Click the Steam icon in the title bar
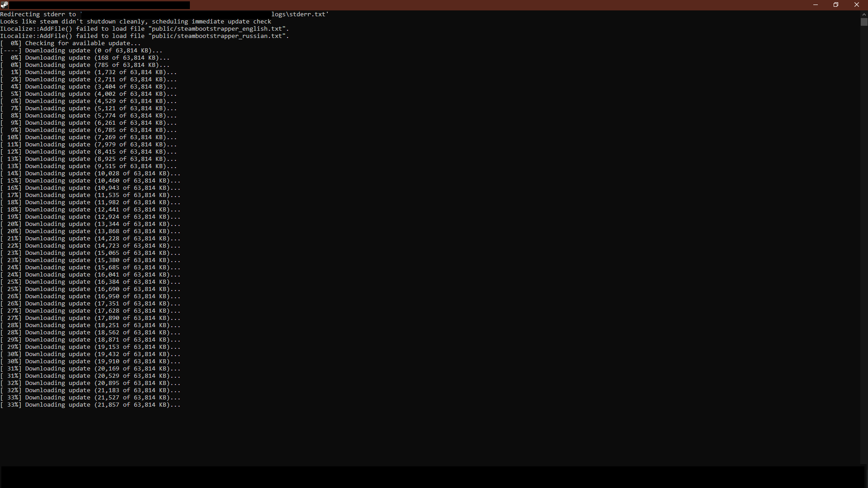 tap(4, 5)
